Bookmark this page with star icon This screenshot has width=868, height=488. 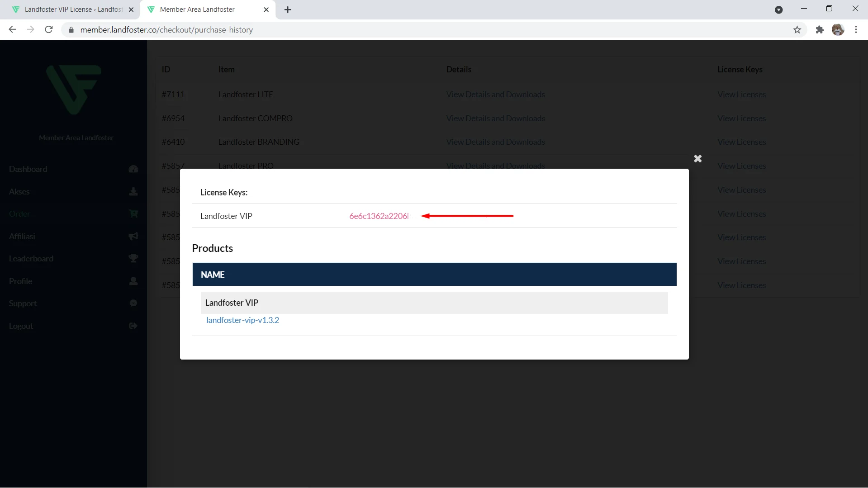[x=797, y=30]
